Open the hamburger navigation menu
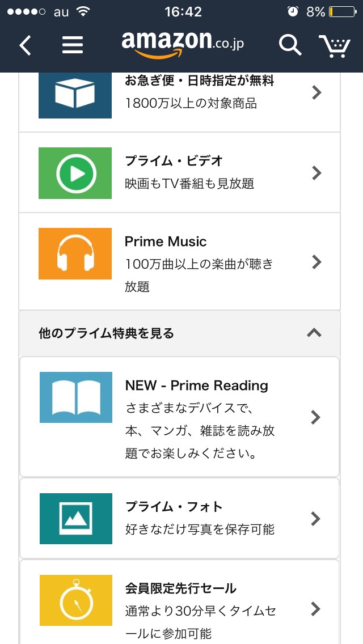This screenshot has height=644, width=363. coord(73,45)
